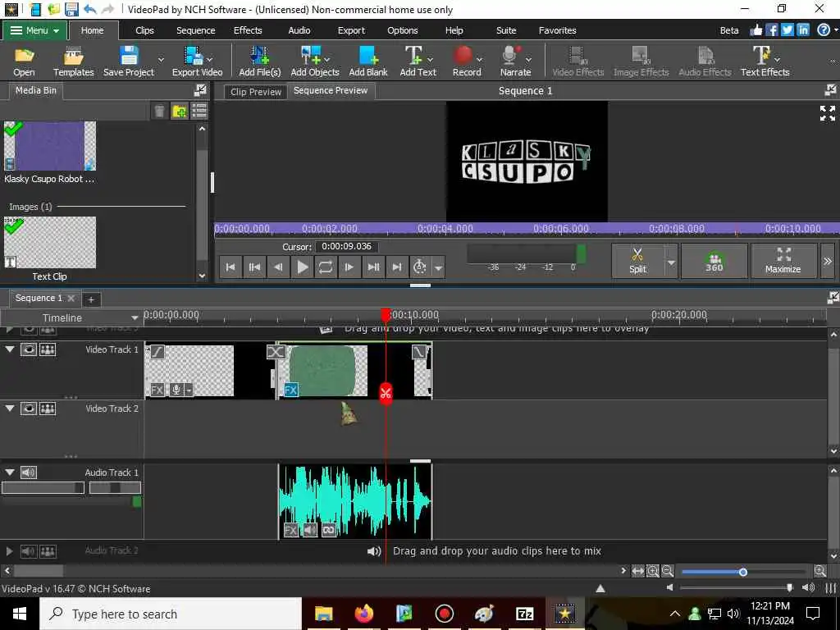
Task: Switch to Clip Preview tab
Action: (256, 92)
